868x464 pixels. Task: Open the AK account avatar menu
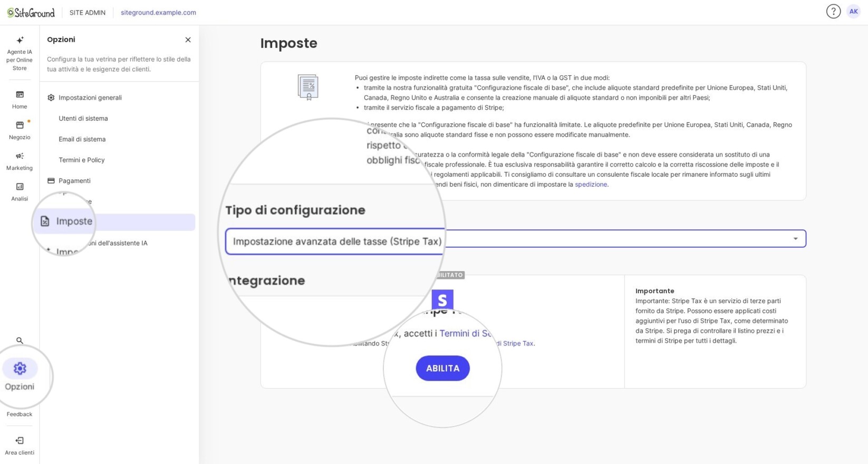pyautogui.click(x=853, y=12)
